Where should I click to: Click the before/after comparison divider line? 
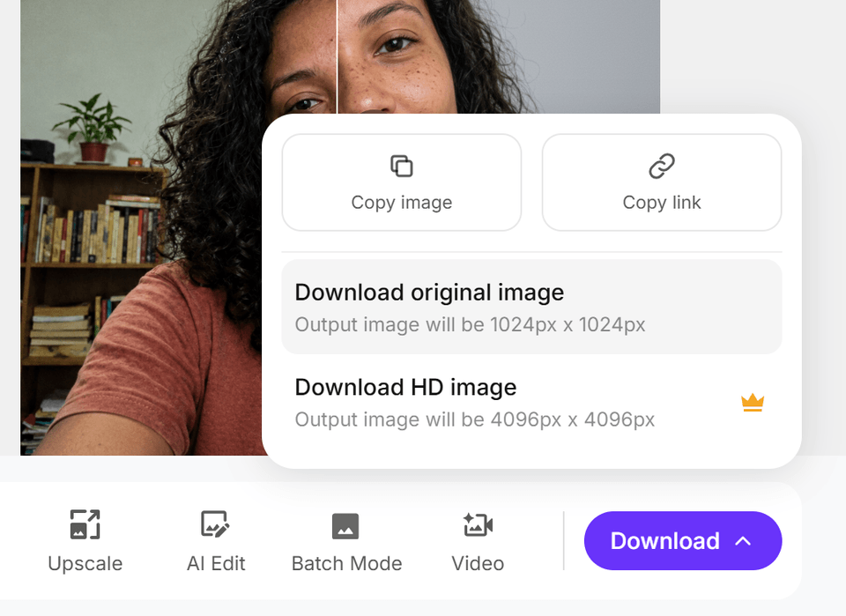point(337,56)
